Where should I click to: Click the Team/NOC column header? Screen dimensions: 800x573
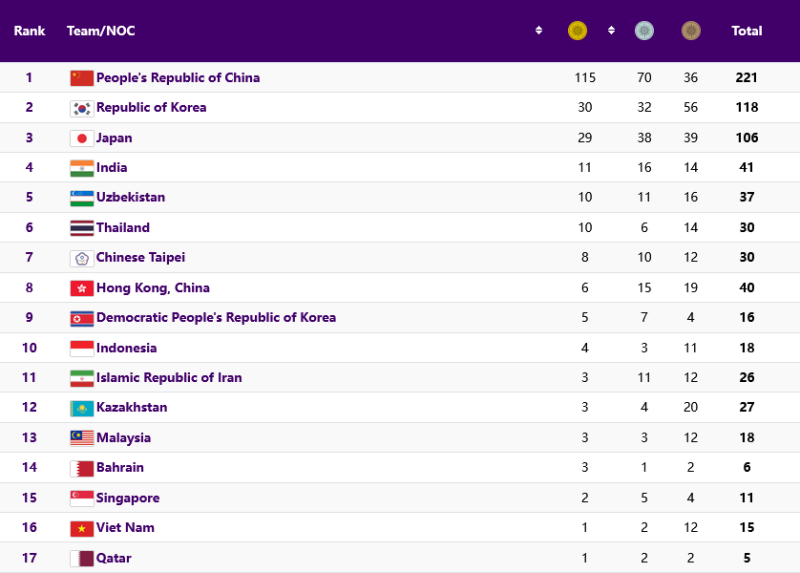pyautogui.click(x=101, y=31)
